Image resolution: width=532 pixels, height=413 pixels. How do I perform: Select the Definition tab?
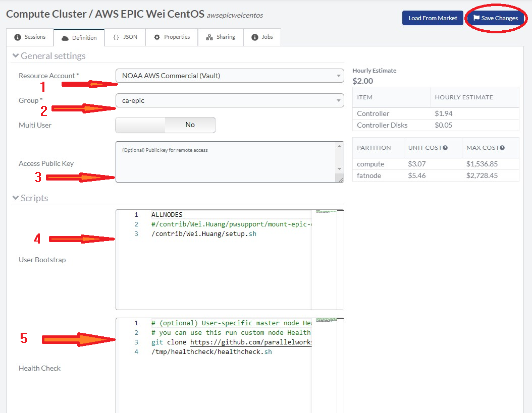pos(79,38)
